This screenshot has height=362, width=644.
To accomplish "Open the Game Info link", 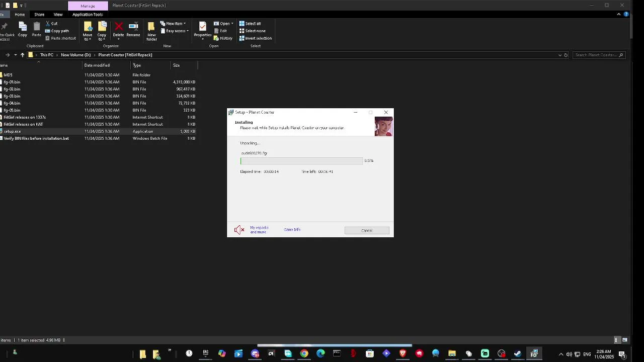I will click(292, 230).
